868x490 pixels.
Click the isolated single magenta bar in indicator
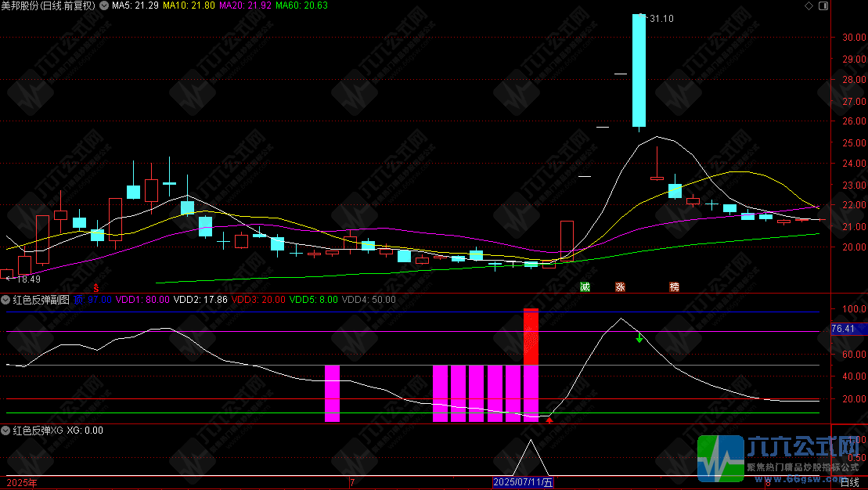point(332,393)
